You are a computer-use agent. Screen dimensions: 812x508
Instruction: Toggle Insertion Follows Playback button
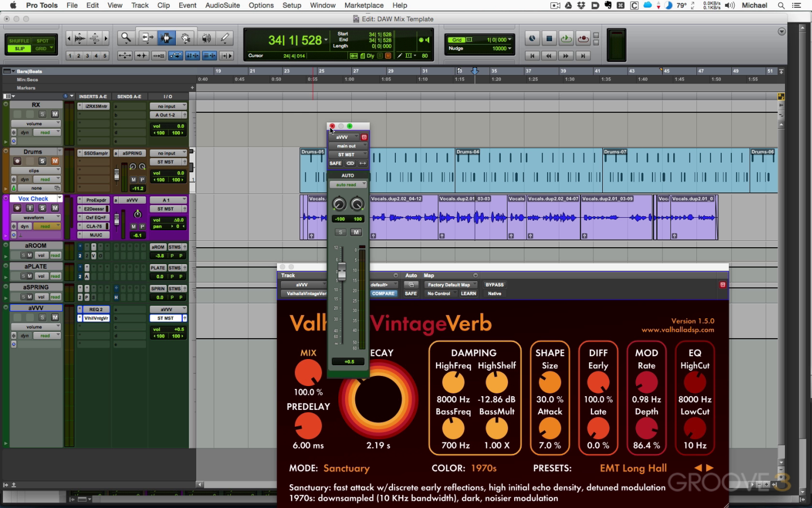tap(226, 55)
